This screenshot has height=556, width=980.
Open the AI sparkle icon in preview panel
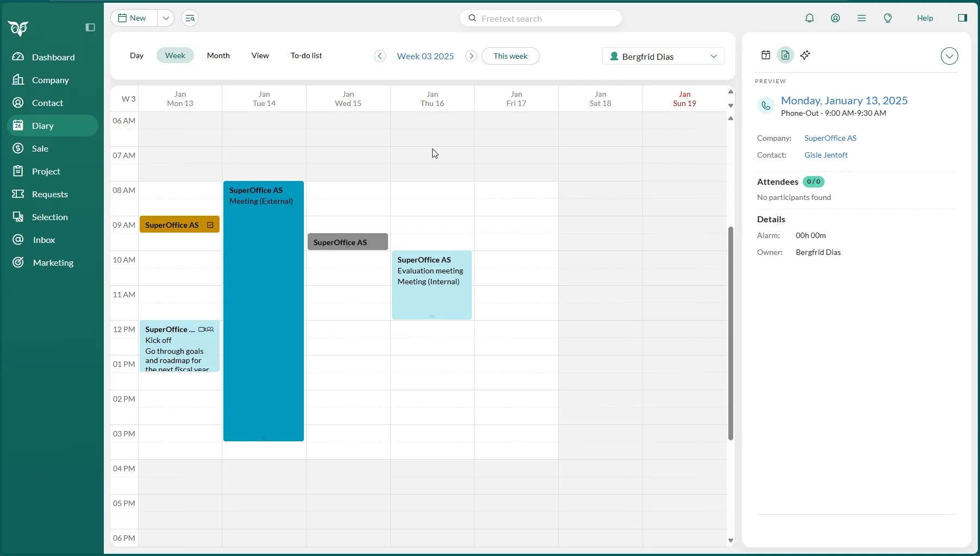click(805, 55)
